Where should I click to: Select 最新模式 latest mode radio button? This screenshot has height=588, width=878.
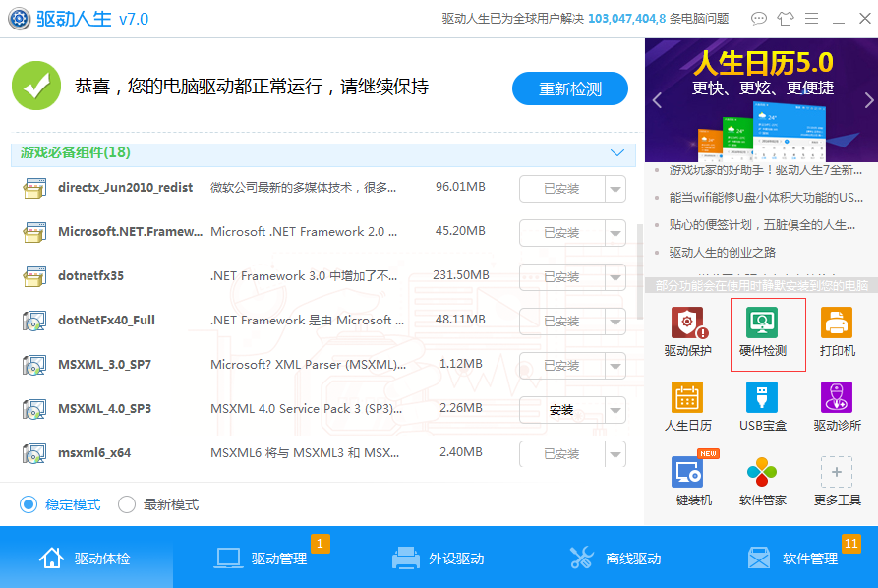(127, 504)
